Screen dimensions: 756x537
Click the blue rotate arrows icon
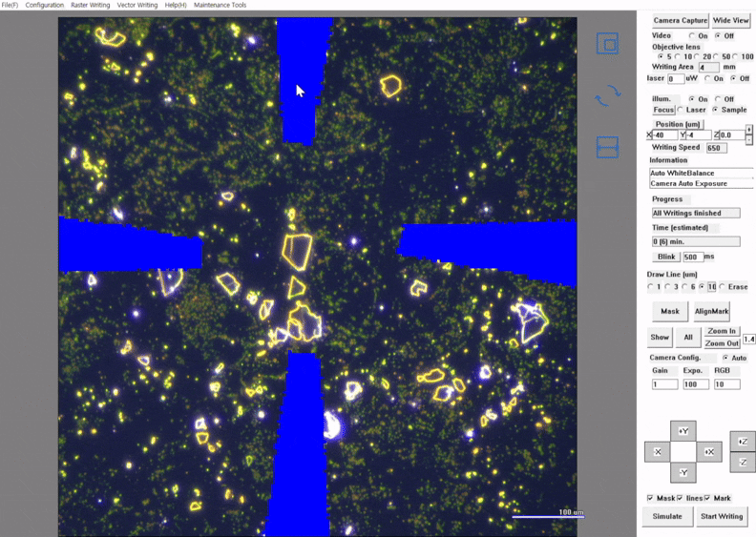[x=607, y=94]
